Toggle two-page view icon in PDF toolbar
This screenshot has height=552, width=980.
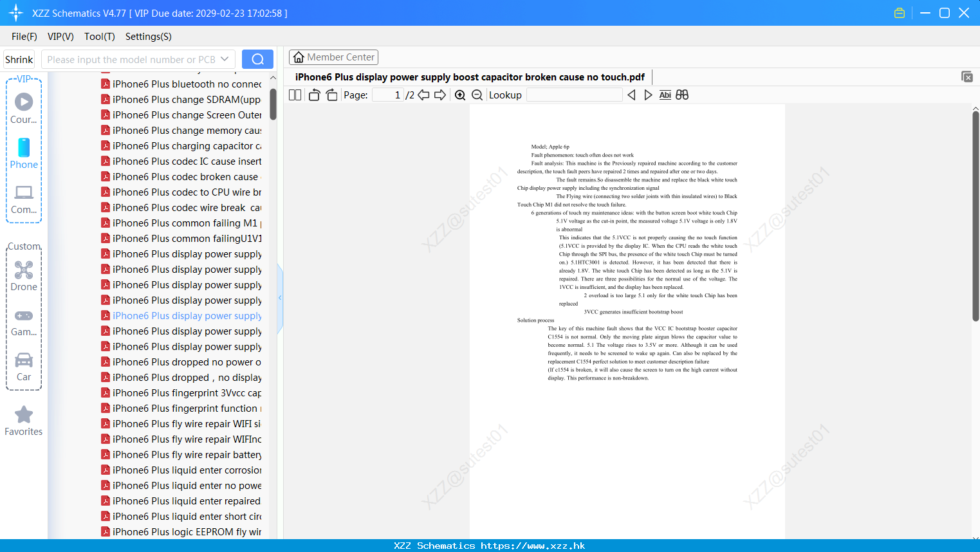[295, 95]
